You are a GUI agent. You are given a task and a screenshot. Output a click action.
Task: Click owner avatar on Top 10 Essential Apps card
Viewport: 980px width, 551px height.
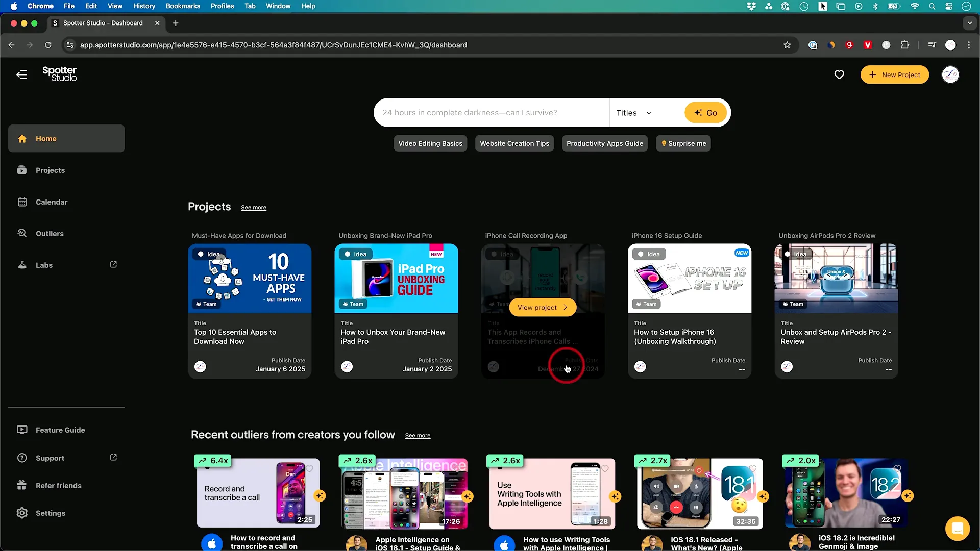coord(200,366)
